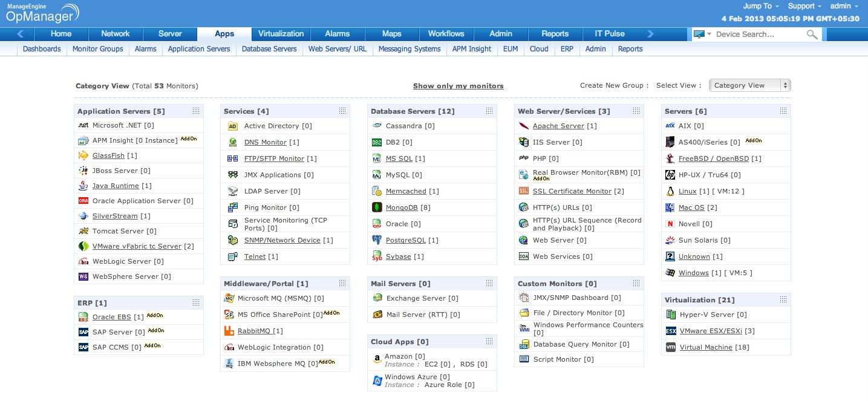Screen dimensions: 868x401
Task: Switch to the Network tab
Action: 116,34
